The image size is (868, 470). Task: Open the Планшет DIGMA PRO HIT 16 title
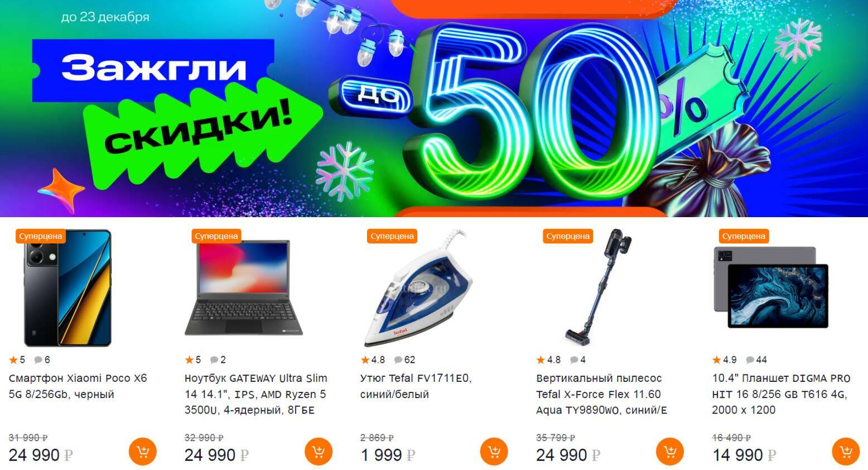pyautogui.click(x=781, y=394)
